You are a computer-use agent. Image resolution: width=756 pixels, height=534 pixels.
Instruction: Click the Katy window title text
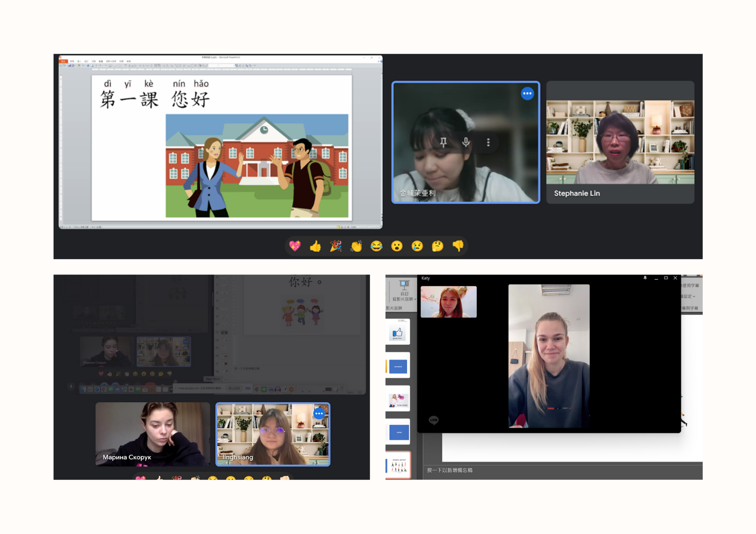pyautogui.click(x=426, y=278)
